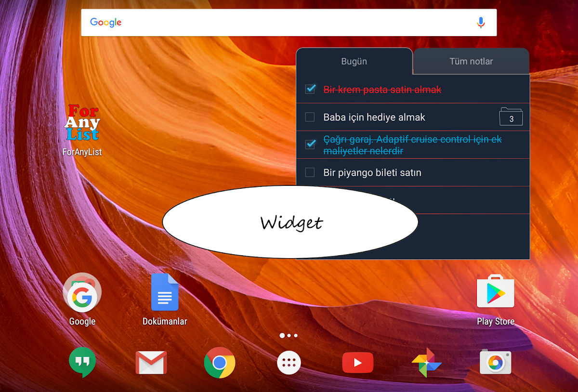Viewport: 578px width, 392px height.
Task: Check the 'Bir piyango bileti satın' checkbox
Action: [x=310, y=172]
